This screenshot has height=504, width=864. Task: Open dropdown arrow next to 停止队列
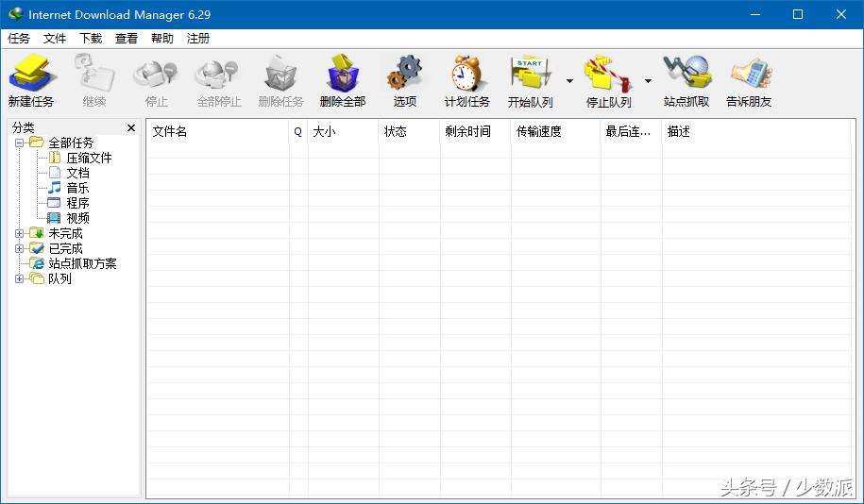(648, 81)
